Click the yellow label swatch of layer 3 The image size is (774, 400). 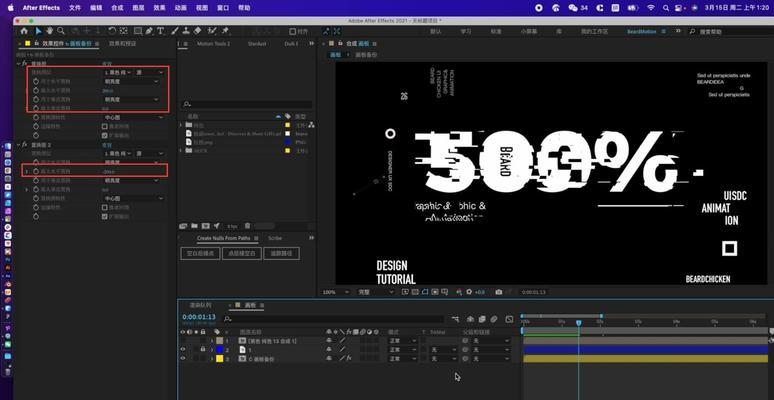220,359
